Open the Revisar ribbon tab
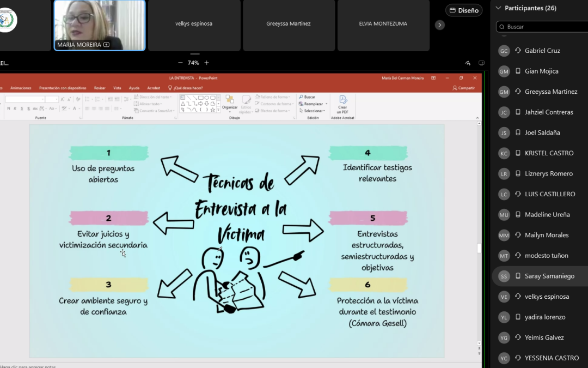588x368 pixels. (x=100, y=88)
